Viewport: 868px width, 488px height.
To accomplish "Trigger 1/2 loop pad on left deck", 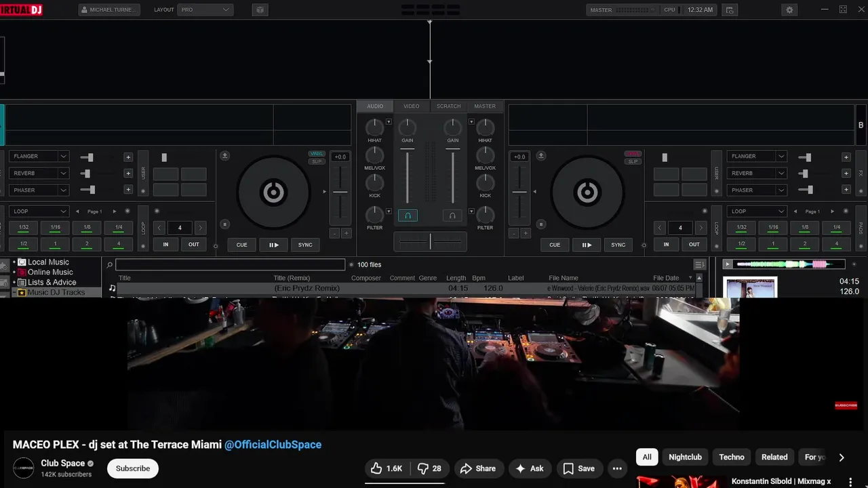I will pos(24,244).
